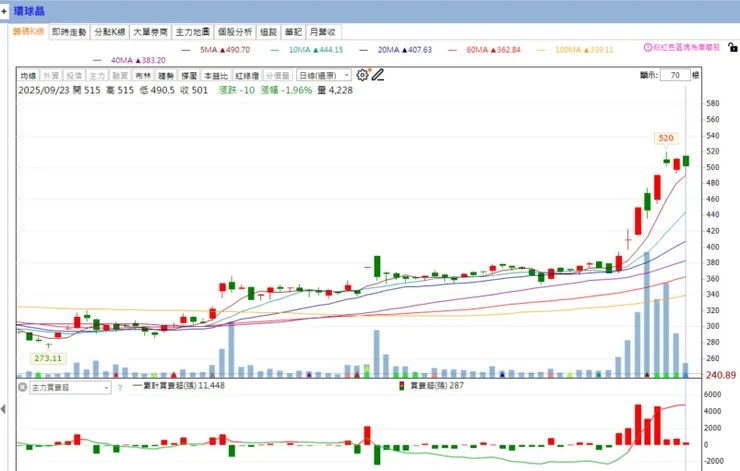
Task: Switch to the 分點K線 tab
Action: pyautogui.click(x=109, y=32)
